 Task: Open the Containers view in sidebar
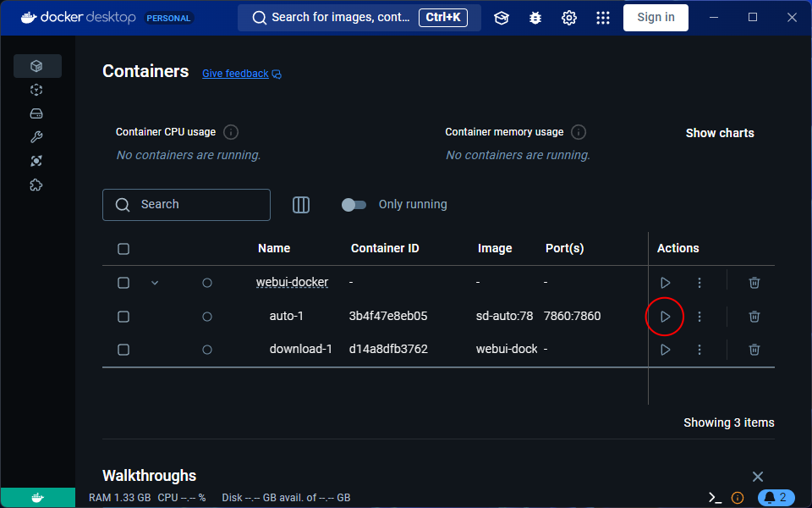[36, 66]
